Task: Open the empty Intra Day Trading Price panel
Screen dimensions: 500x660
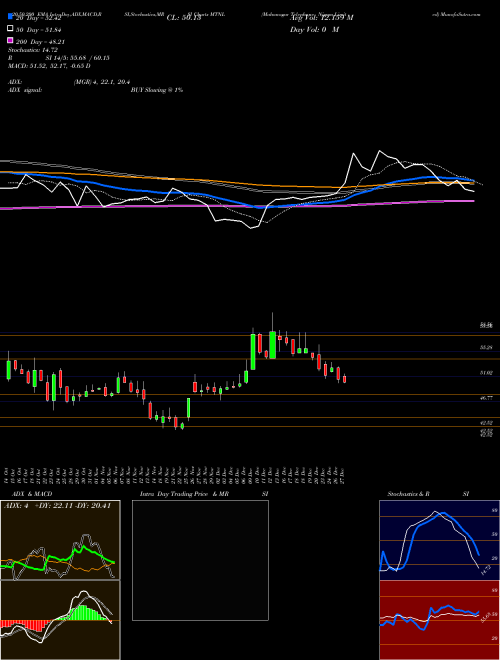Action: coord(200,560)
